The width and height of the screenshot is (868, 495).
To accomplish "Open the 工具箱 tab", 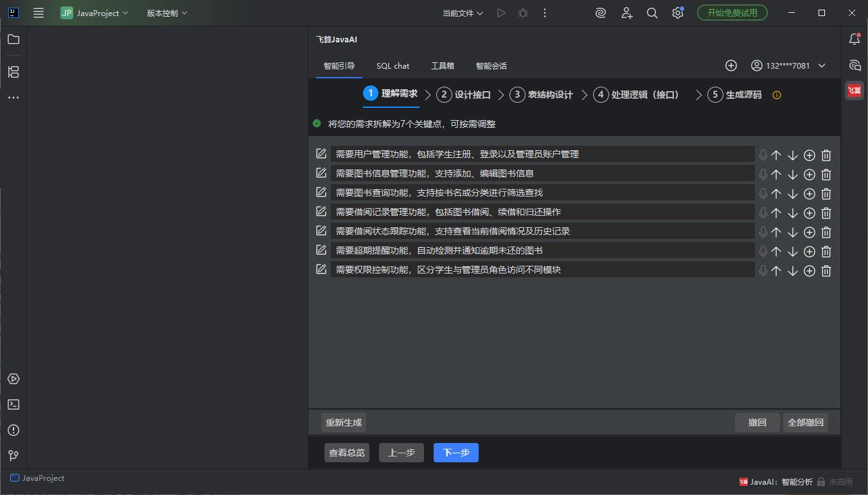I will pos(443,65).
